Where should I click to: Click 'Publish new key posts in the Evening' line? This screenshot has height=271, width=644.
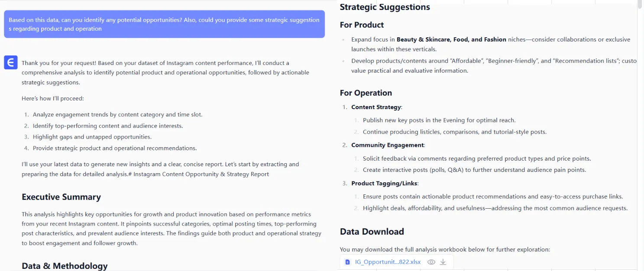tap(439, 120)
